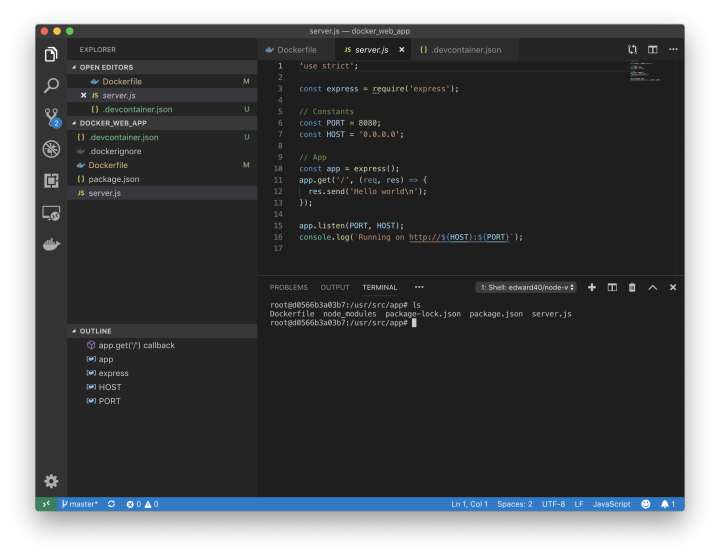Screen dimensions: 720x558
Task: Follow the http://${HOST}:${PORT} link in code
Action: 459,237
